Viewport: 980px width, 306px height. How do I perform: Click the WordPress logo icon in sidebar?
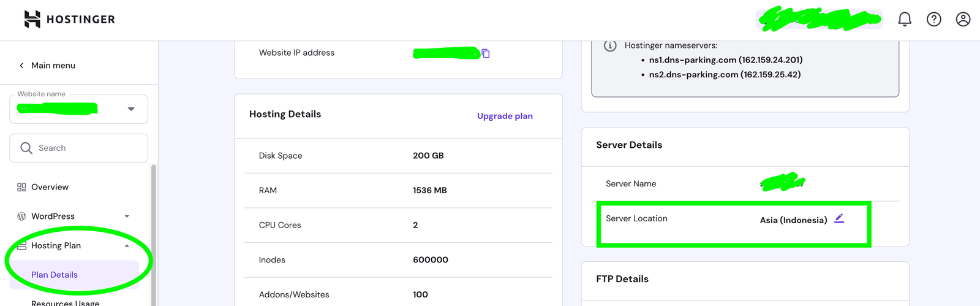(21, 216)
